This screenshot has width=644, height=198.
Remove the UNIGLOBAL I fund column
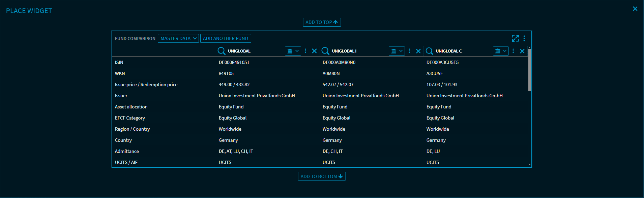(418, 51)
